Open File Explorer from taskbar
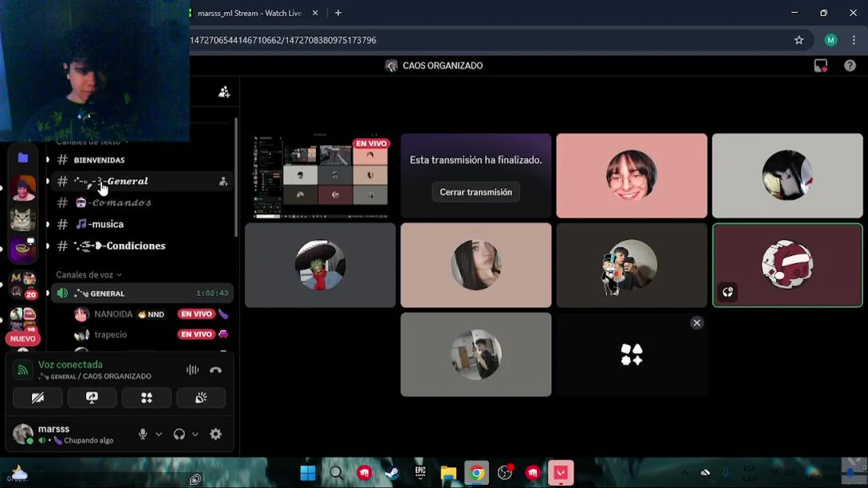Image resolution: width=868 pixels, height=488 pixels. click(448, 473)
